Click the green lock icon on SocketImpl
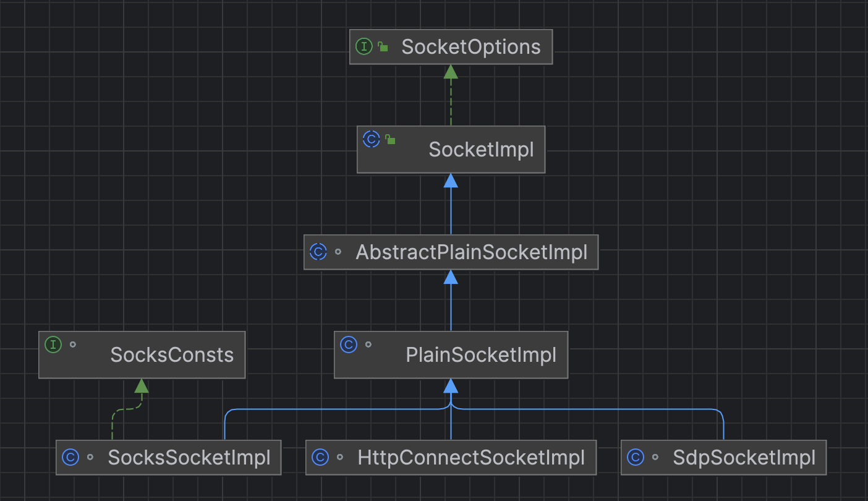Screen dimensions: 868x501 390,139
